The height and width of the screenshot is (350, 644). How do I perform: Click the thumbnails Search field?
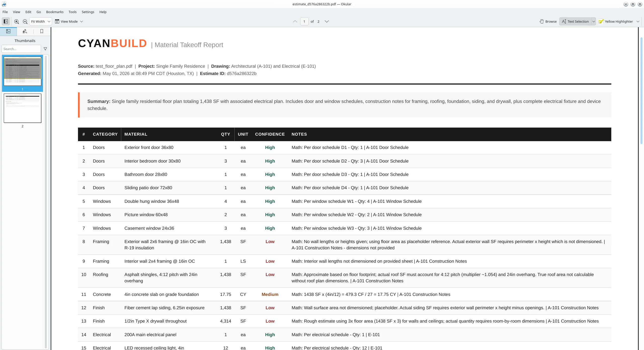point(21,49)
